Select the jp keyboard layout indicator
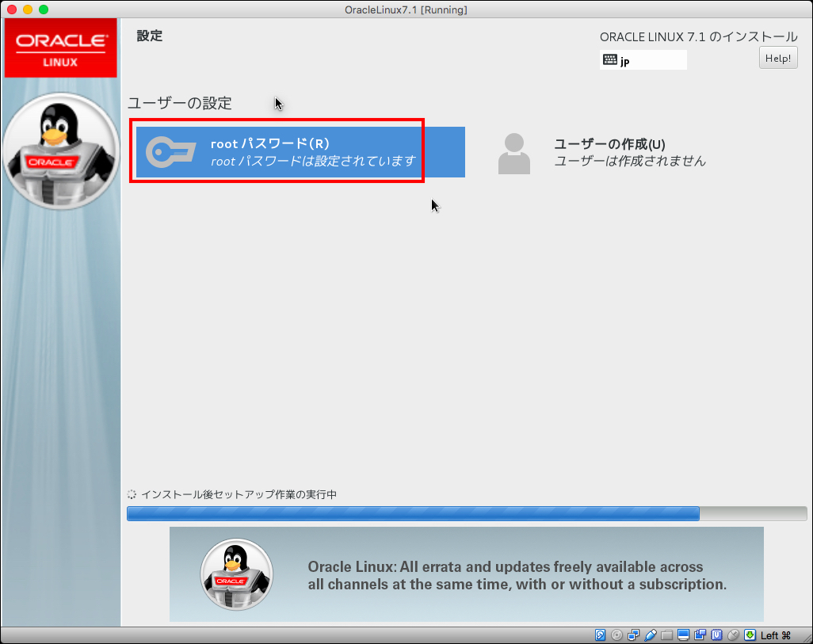Screen dimensions: 813x644 643,60
